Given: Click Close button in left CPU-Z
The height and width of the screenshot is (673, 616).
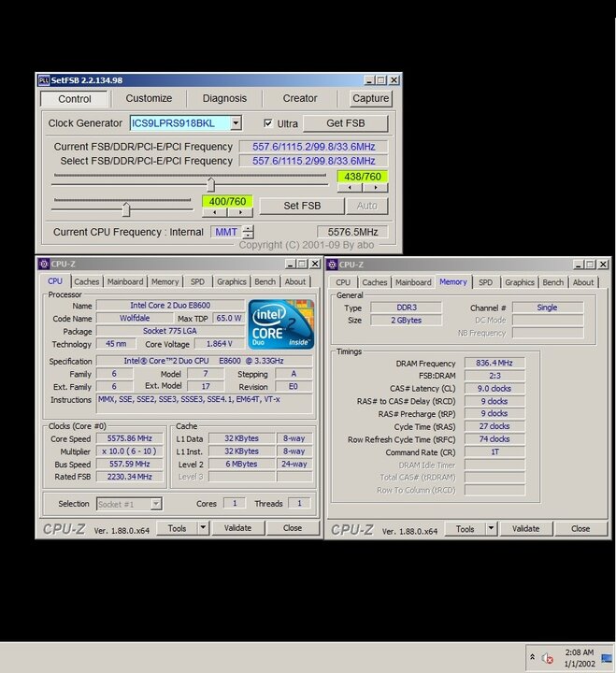Looking at the screenshot, I should (x=293, y=528).
